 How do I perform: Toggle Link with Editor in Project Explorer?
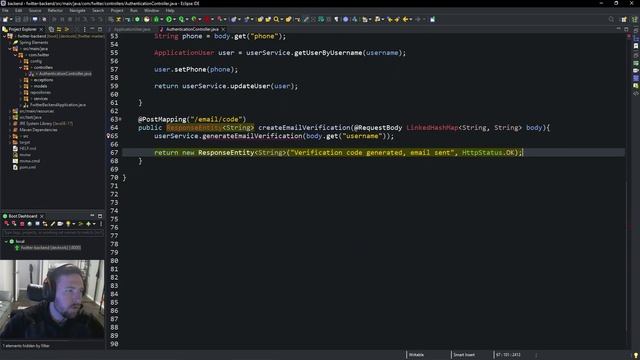point(59,29)
